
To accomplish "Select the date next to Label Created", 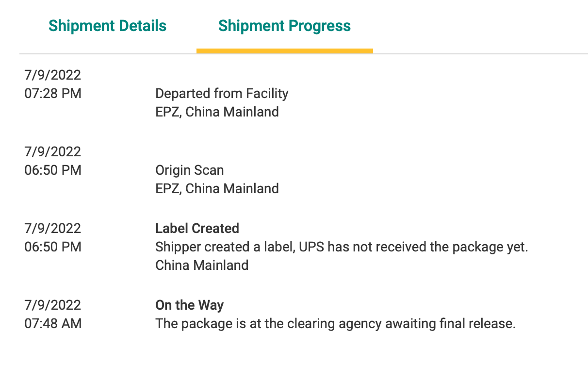I will click(x=52, y=228).
